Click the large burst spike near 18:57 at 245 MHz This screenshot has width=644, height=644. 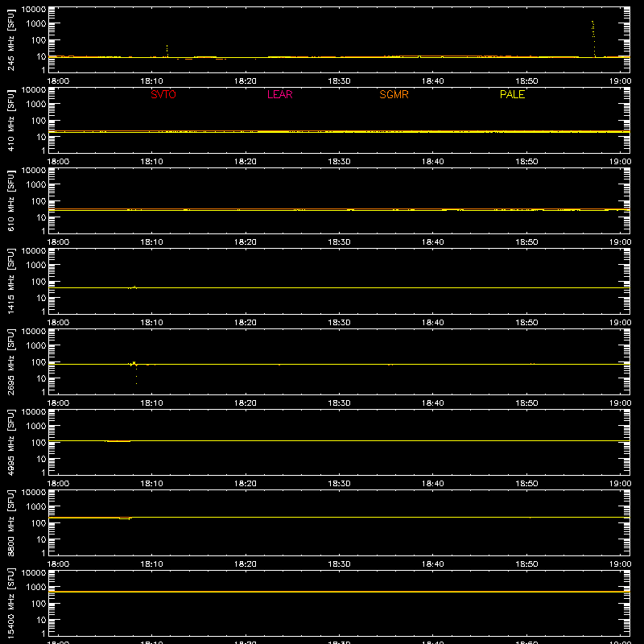(593, 39)
